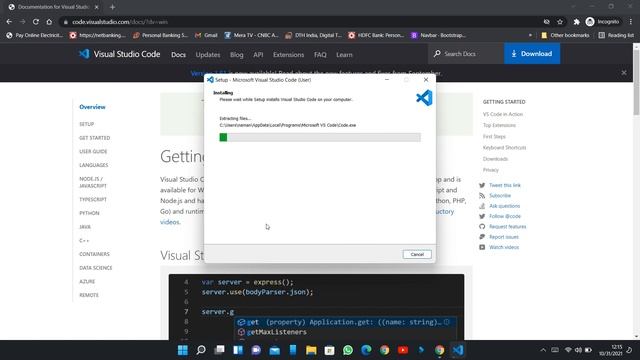This screenshot has width=640, height=360.
Task: Select the Documentation for Visual Studio browser tab
Action: 53,7
